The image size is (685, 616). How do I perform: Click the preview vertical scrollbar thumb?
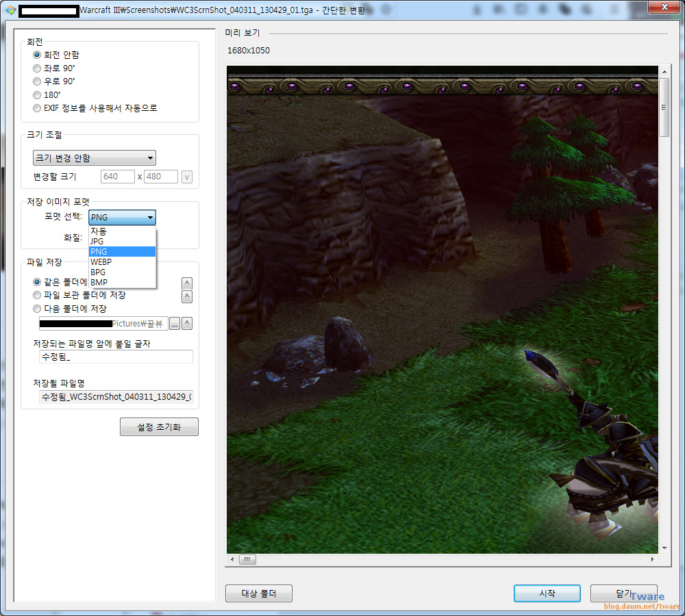click(664, 107)
